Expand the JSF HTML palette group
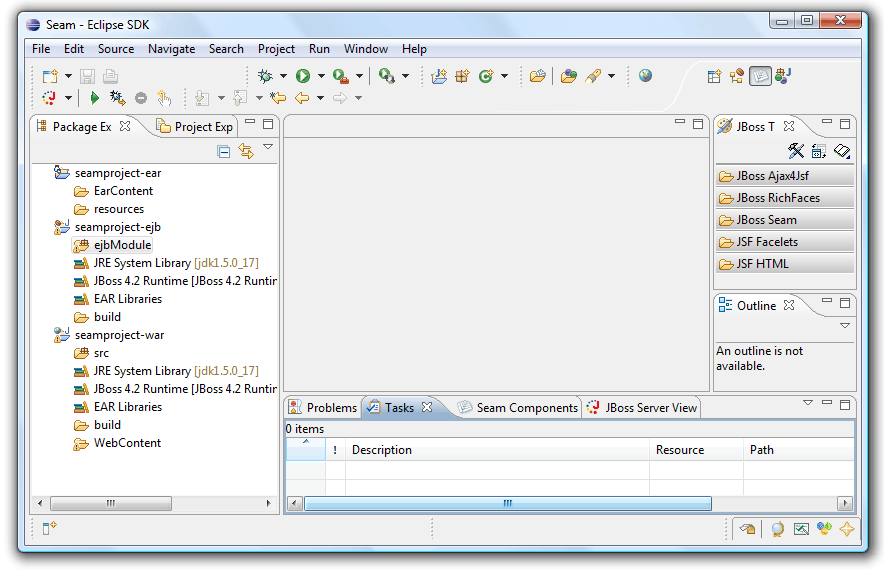The width and height of the screenshot is (884, 577). [784, 264]
